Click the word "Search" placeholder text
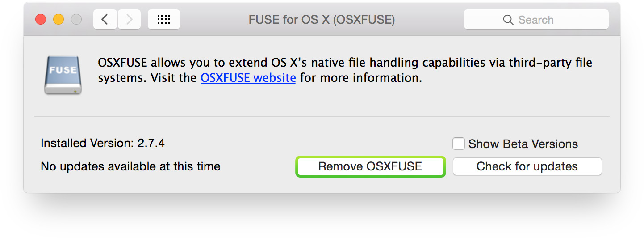Viewport: 644px width, 238px height. click(536, 20)
